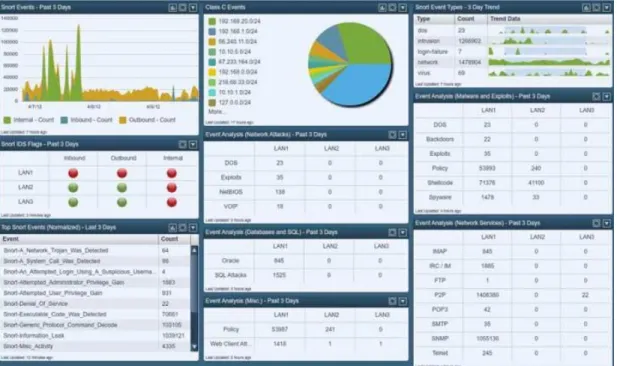Open dropdown menu of Event Analysis Misc panel
This screenshot has height=366, width=617.
point(403,301)
